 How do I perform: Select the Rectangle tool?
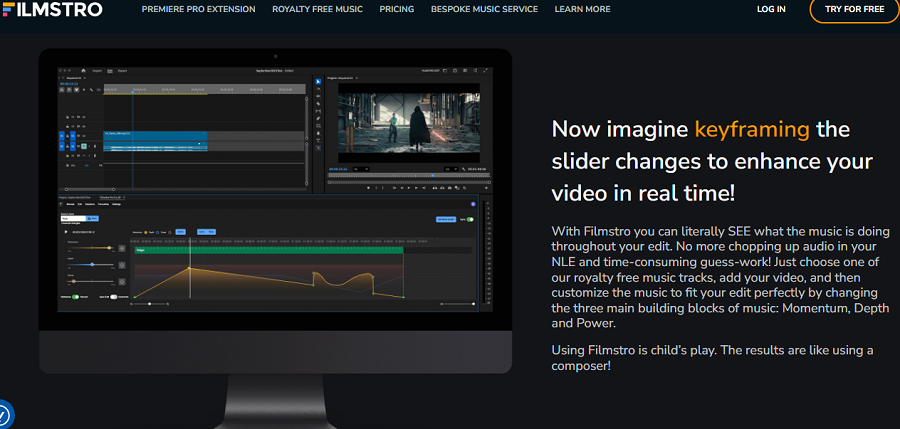(x=318, y=126)
